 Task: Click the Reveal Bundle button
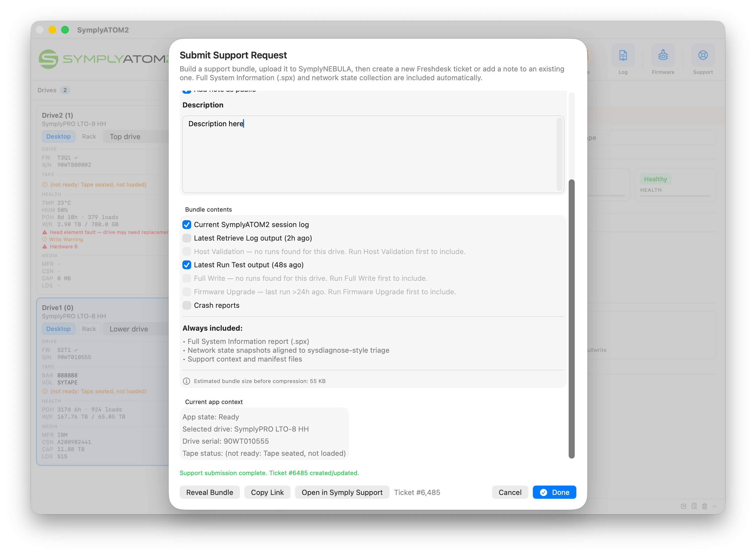point(210,492)
